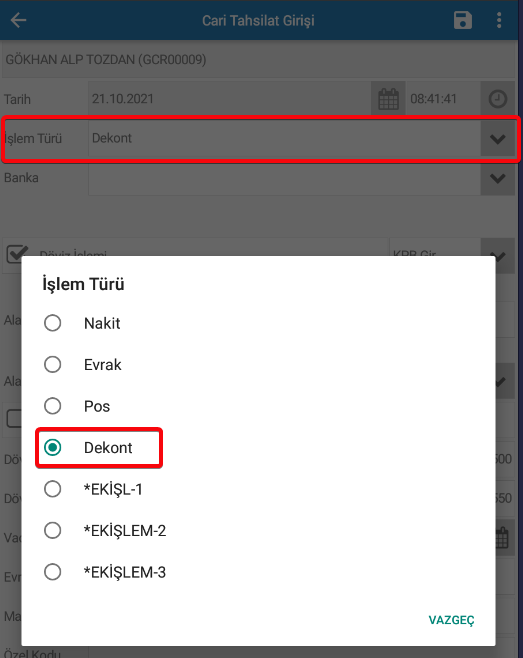Expand the Banka dropdown arrow
This screenshot has width=523, height=658.
[498, 178]
